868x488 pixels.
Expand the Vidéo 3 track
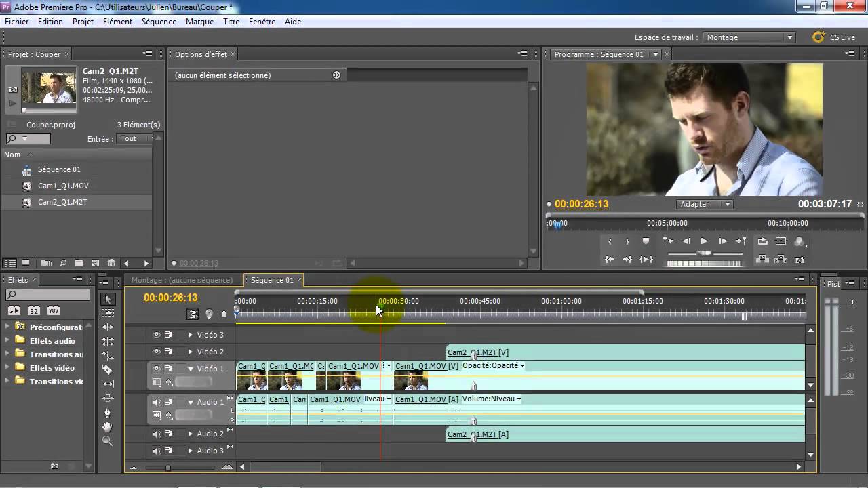[191, 335]
